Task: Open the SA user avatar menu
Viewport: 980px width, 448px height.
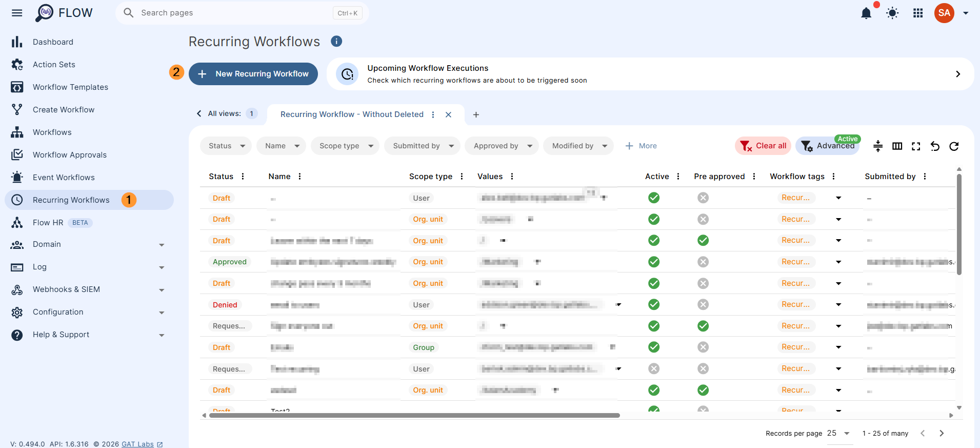Action: [x=944, y=13]
